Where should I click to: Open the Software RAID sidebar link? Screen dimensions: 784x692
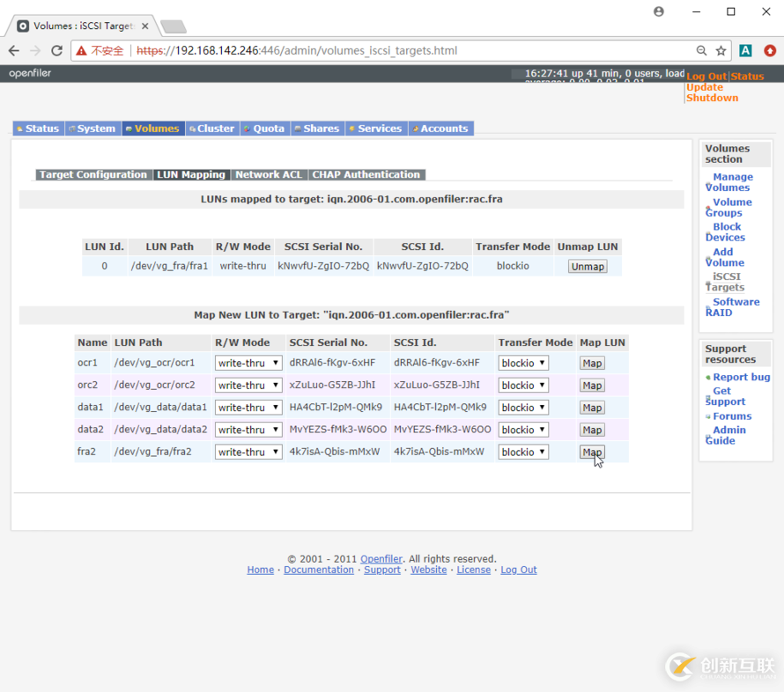click(x=732, y=307)
